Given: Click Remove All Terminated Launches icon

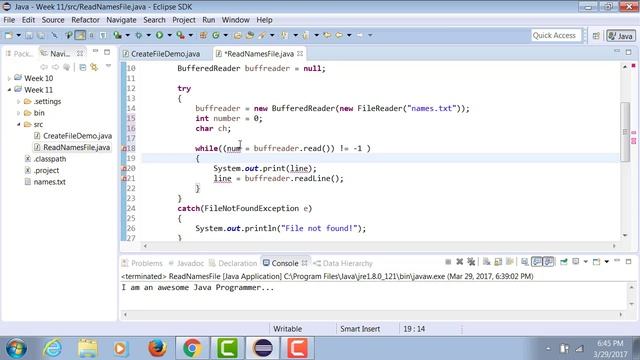Looking at the screenshot, I should pyautogui.click(x=471, y=262).
